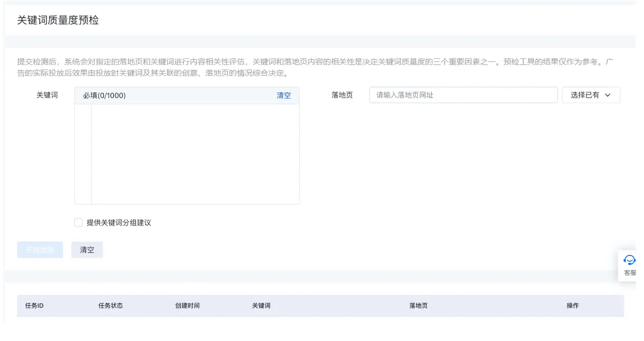Click the 任务ID column header
Viewport: 644px width, 341px height.
pyautogui.click(x=35, y=306)
